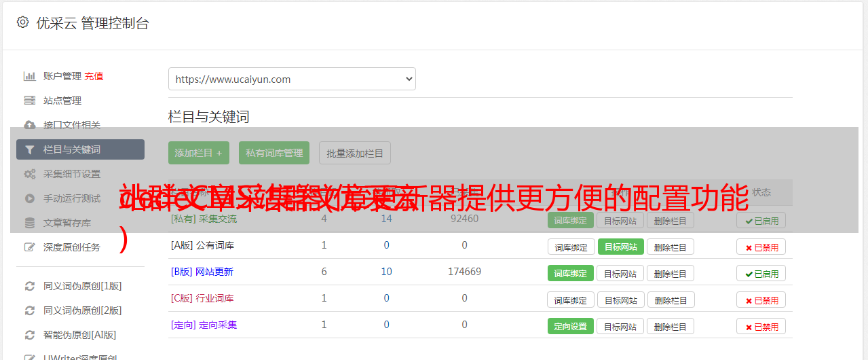Click the refresh icon for 同义词伪原创[2版]
Screen dimensions: 868x360
[x=29, y=310]
